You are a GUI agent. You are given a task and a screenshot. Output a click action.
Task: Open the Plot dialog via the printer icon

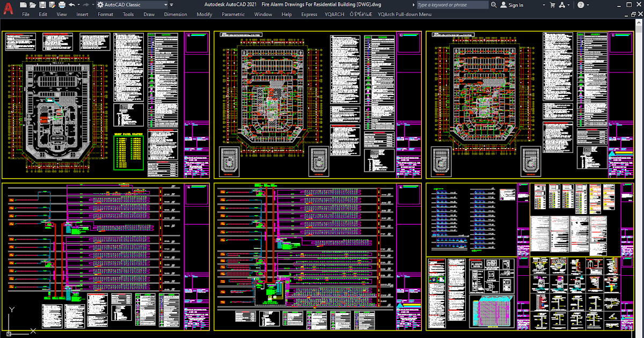click(x=61, y=5)
